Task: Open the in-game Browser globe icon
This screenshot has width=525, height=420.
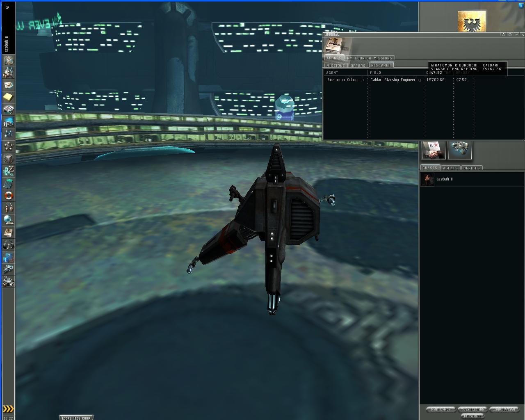Action: pos(8,220)
